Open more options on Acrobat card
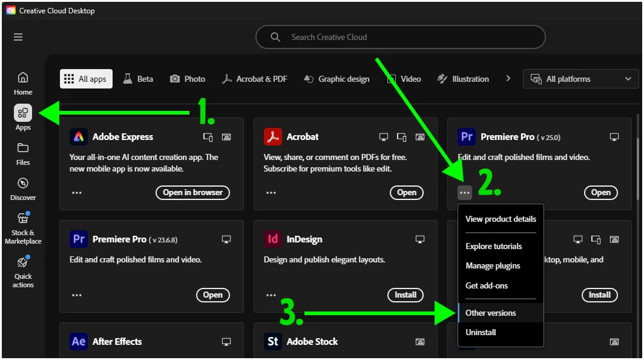 coord(271,193)
